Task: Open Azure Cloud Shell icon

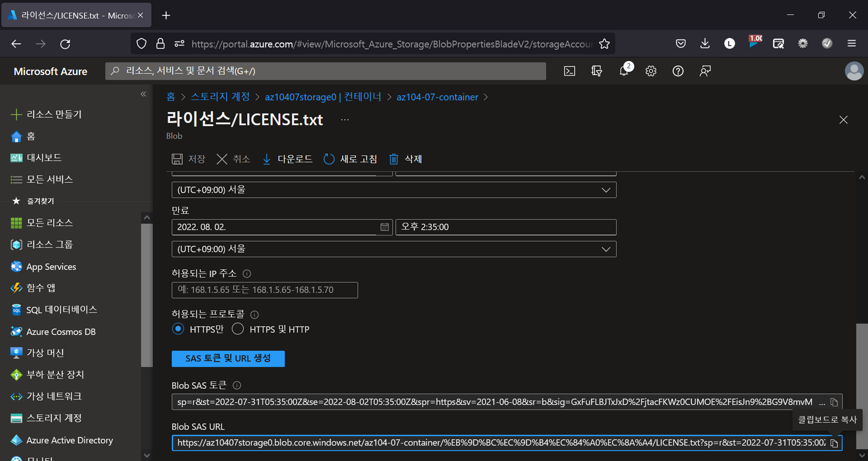Action: tap(569, 71)
